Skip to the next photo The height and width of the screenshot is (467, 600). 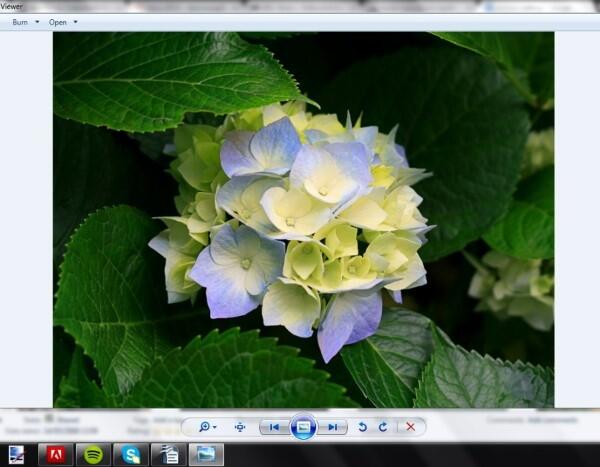[x=333, y=427]
